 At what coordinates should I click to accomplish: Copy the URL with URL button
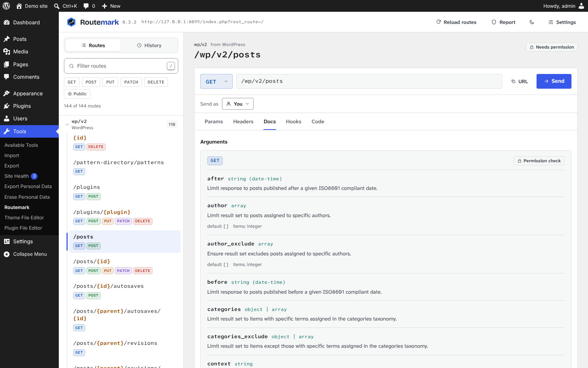click(x=520, y=81)
